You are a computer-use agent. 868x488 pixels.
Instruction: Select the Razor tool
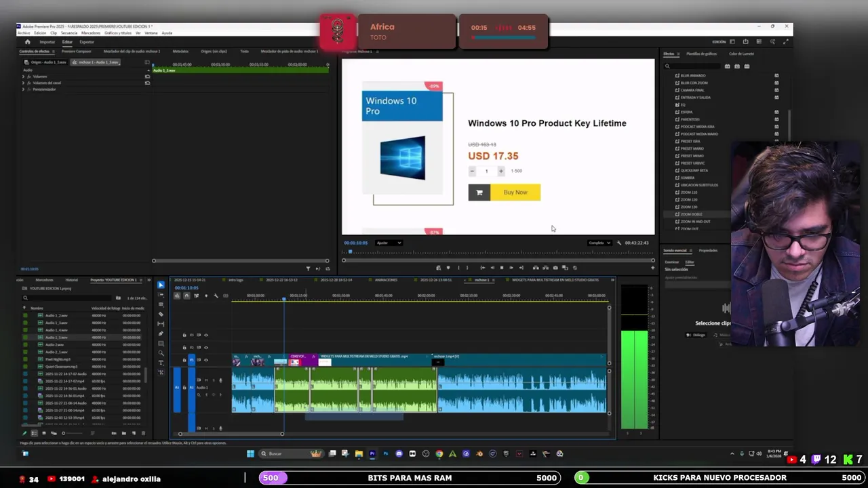(161, 314)
